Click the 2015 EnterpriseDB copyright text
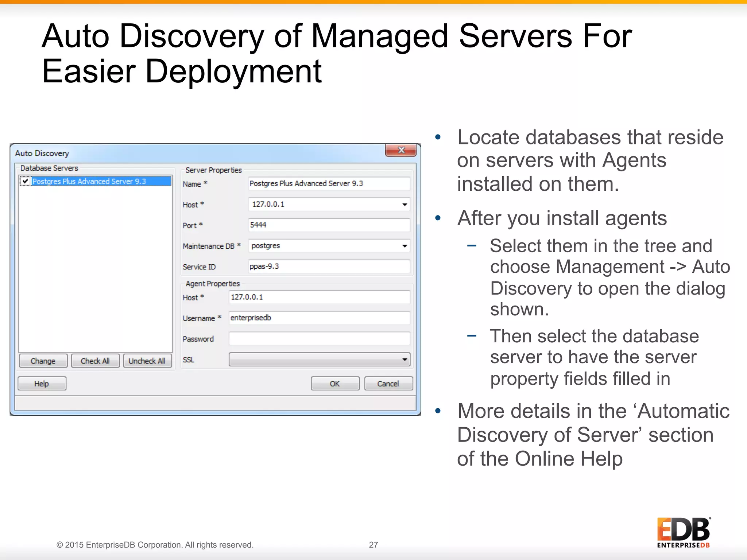Viewport: 747px width, 560px height. [x=155, y=545]
